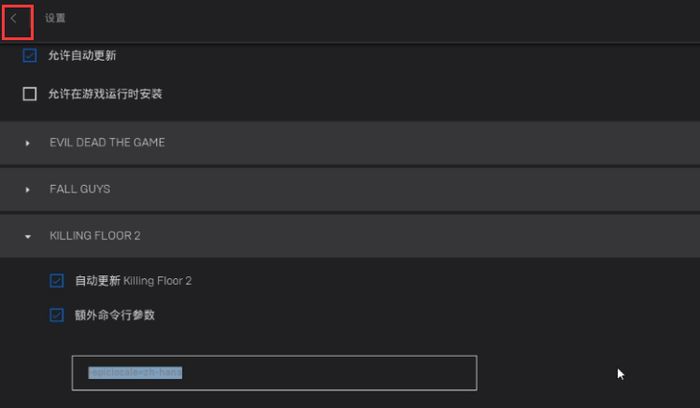Expand EVIL DEAD THE GAME via its arrow
The image size is (700, 408).
(x=28, y=143)
